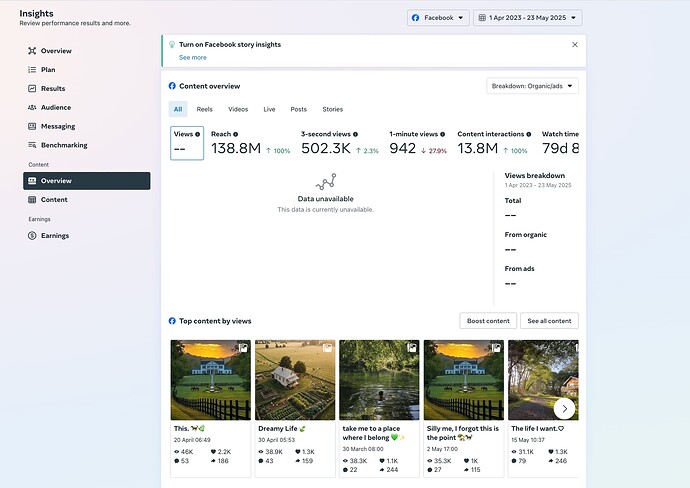Image resolution: width=690 pixels, height=488 pixels.
Task: Click the 'From organic' label
Action: click(x=525, y=235)
